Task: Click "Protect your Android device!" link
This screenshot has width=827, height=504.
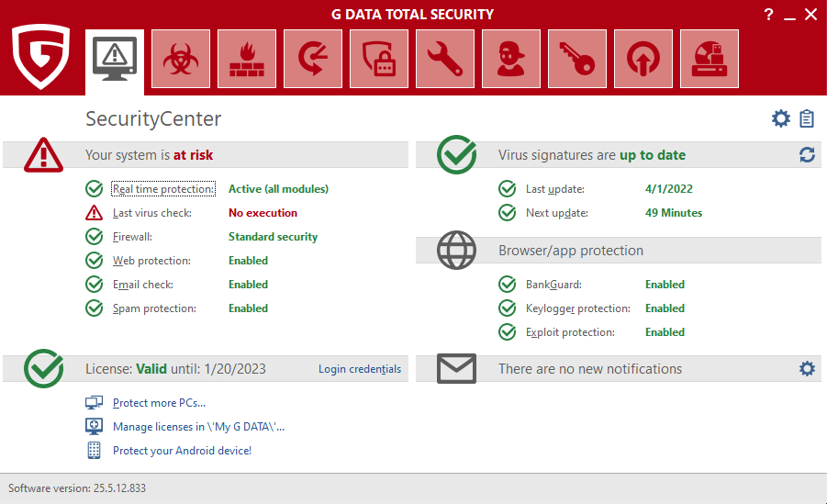Action: click(x=182, y=451)
